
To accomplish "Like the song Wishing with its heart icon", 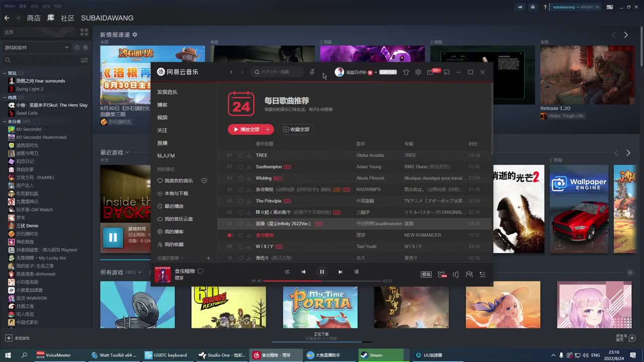I will (x=240, y=178).
